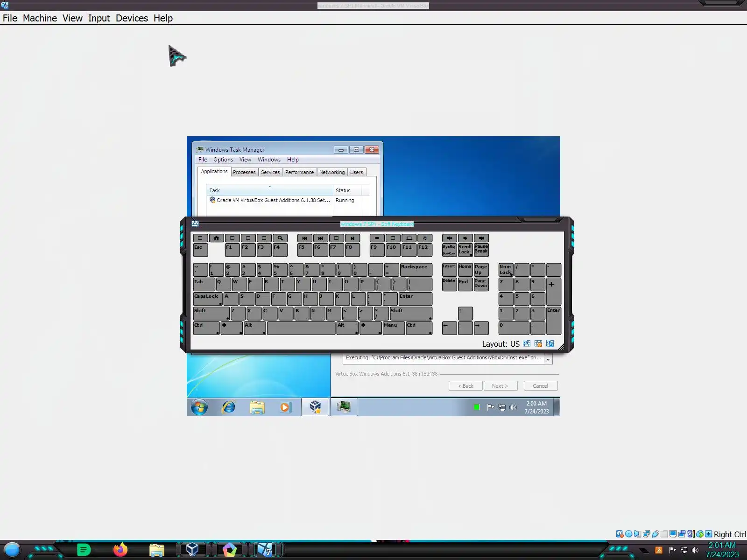Image resolution: width=747 pixels, height=560 pixels.
Task: Click the < Back button in the installer
Action: coord(465,386)
